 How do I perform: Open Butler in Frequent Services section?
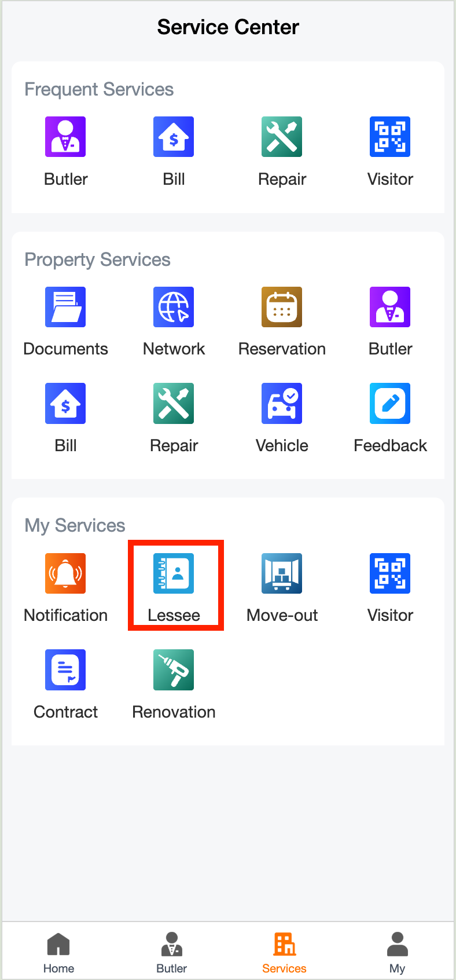65,137
